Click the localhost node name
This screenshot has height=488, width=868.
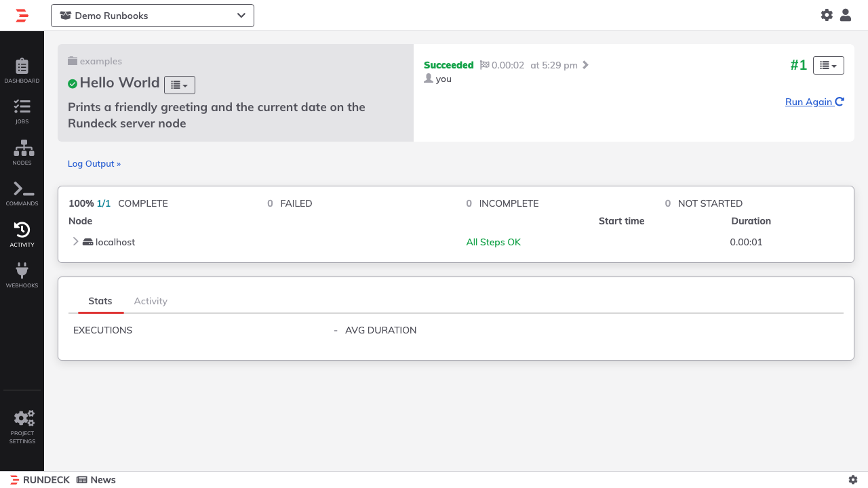point(115,242)
